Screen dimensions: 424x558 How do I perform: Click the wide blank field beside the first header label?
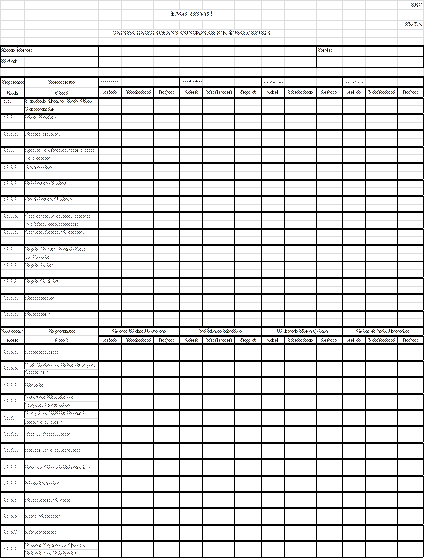tap(207, 51)
